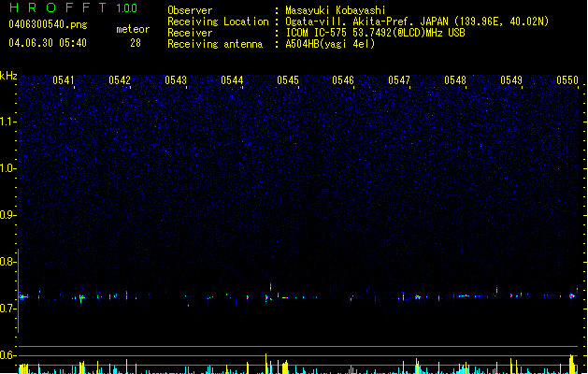This screenshot has width=588, height=374.
Task: Click the 0550 time marker
Action: [x=567, y=80]
